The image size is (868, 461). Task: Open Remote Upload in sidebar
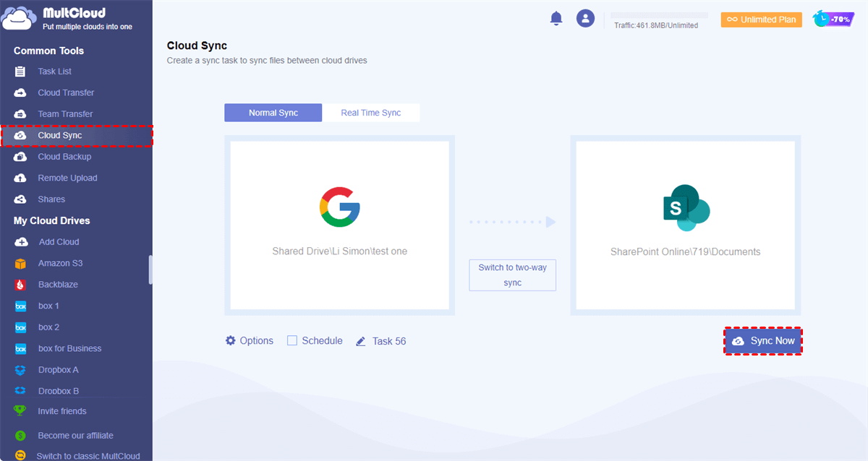(68, 178)
